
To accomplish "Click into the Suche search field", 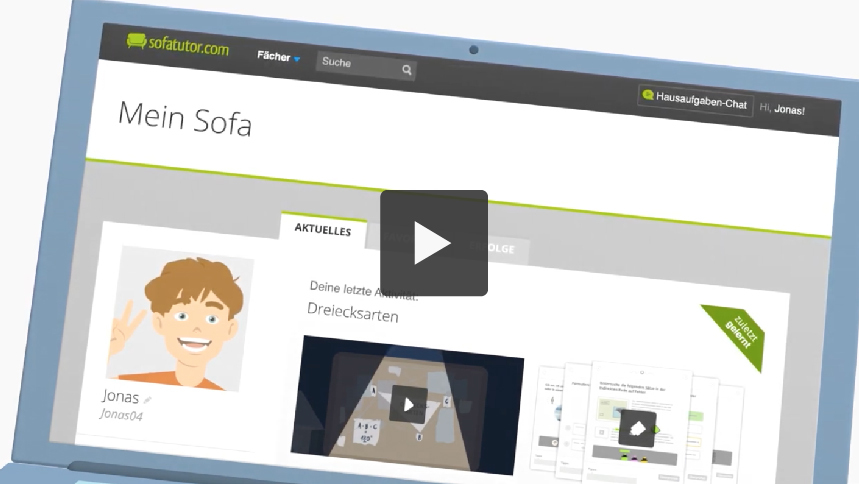I will (355, 65).
